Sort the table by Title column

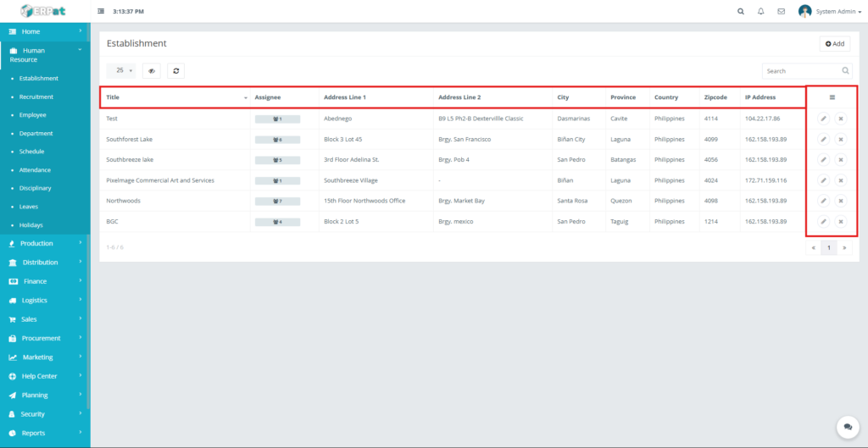(x=175, y=97)
